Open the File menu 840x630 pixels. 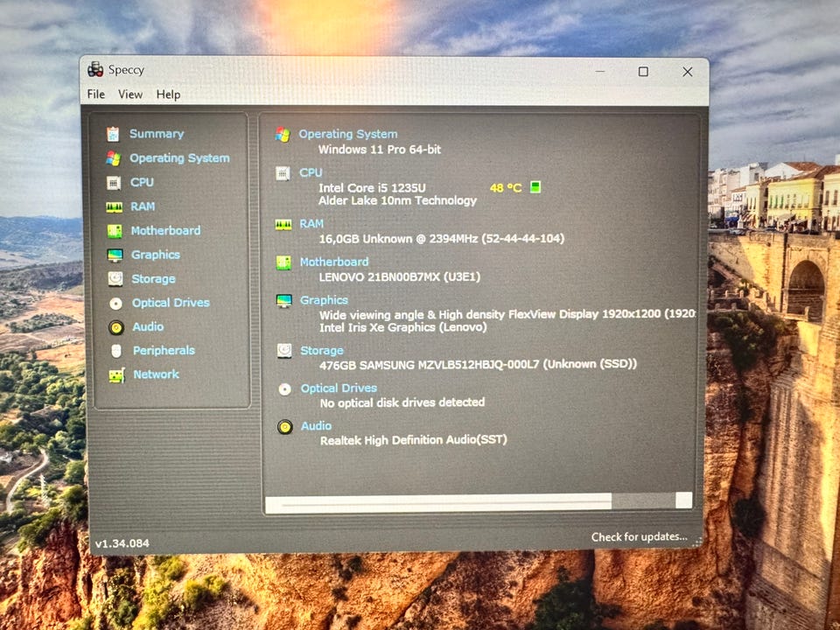pos(96,94)
